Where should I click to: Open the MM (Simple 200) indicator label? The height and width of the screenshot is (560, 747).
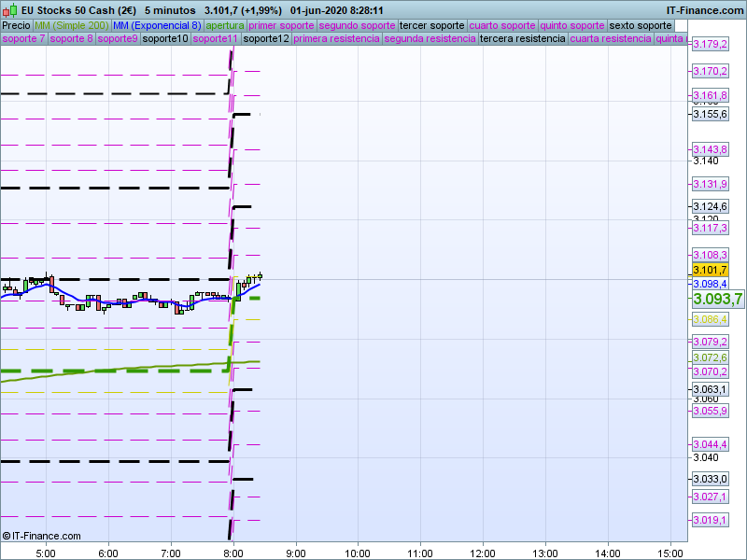(x=72, y=26)
